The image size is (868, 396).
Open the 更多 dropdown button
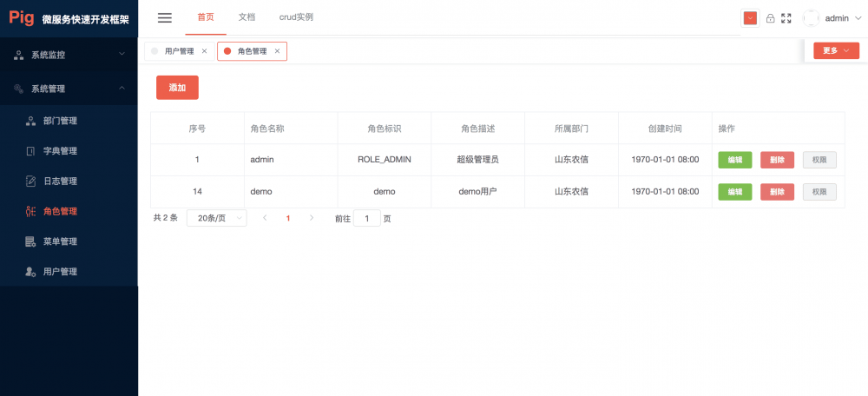pyautogui.click(x=836, y=50)
